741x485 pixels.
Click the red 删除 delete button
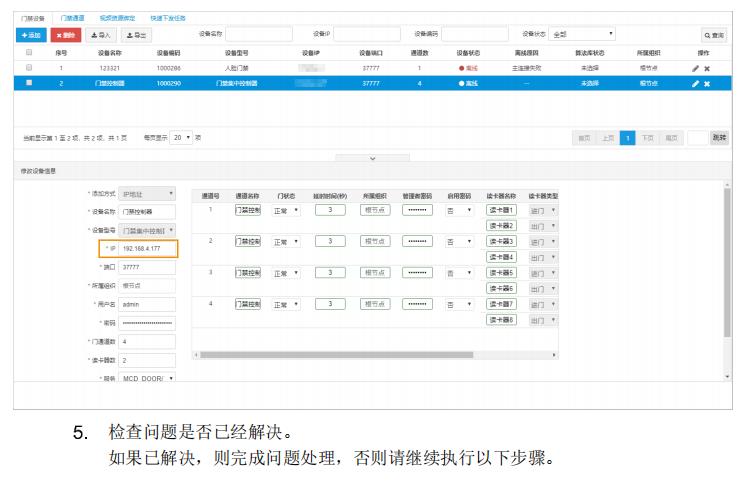pos(65,35)
